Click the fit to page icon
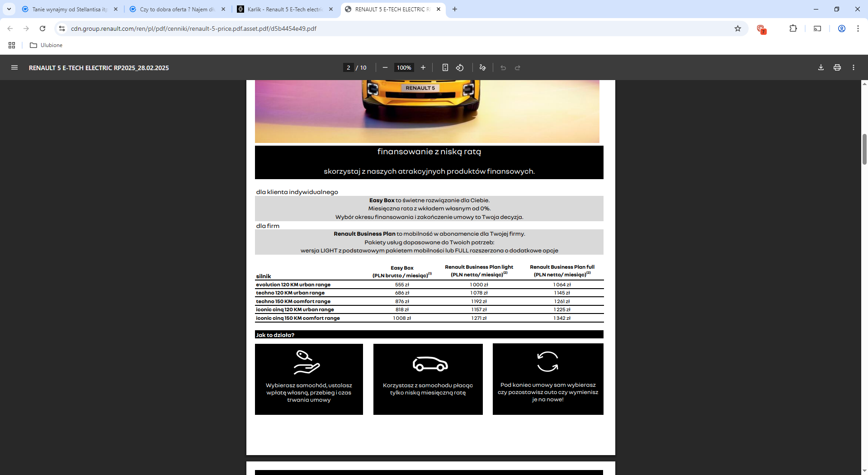The image size is (868, 475). coord(445,67)
